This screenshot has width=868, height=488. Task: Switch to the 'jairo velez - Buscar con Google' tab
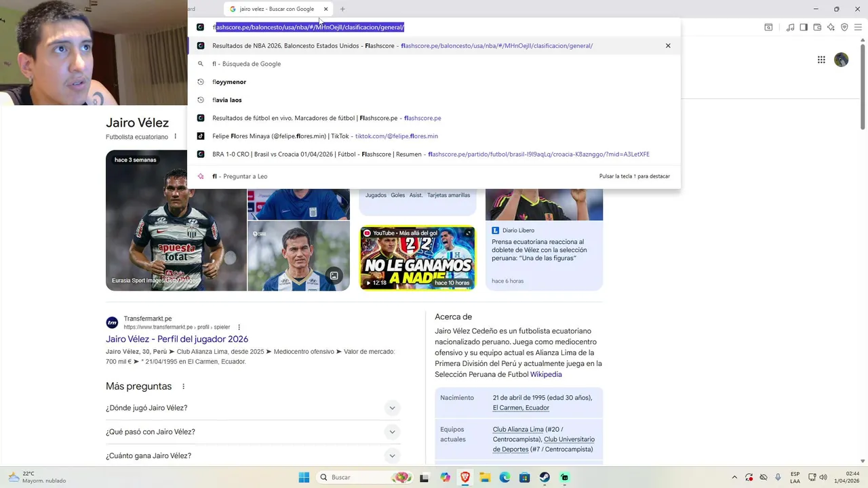pyautogui.click(x=277, y=9)
